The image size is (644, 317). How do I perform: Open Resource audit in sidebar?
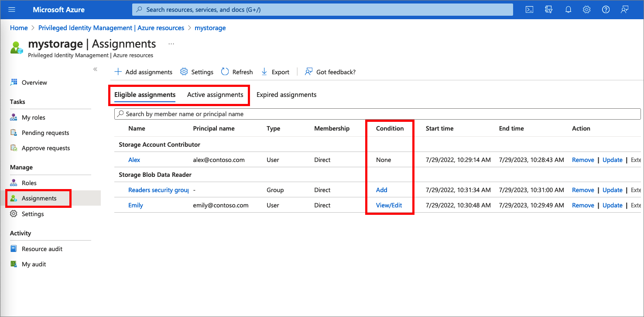click(x=42, y=249)
